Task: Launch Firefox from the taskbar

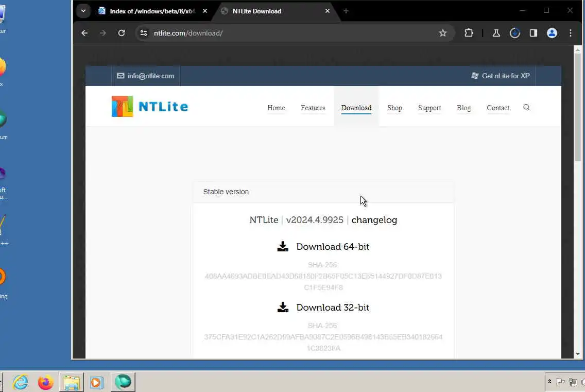Action: coord(45,382)
